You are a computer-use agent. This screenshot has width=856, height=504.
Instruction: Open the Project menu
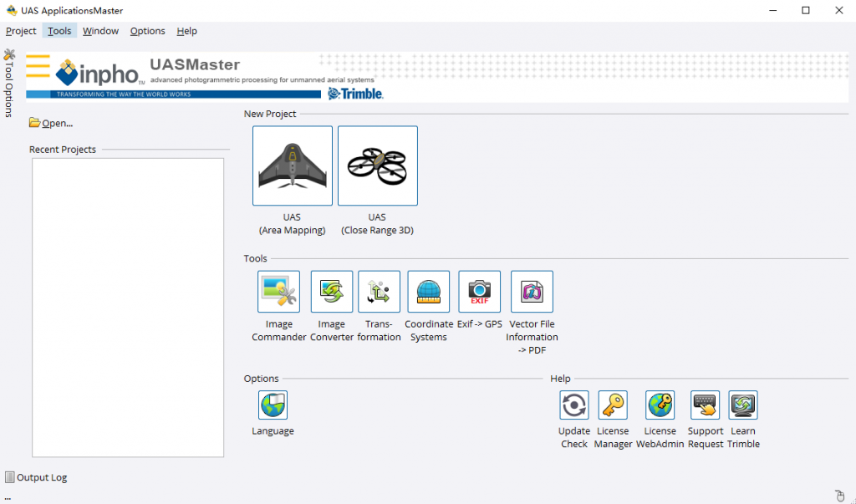tap(21, 31)
